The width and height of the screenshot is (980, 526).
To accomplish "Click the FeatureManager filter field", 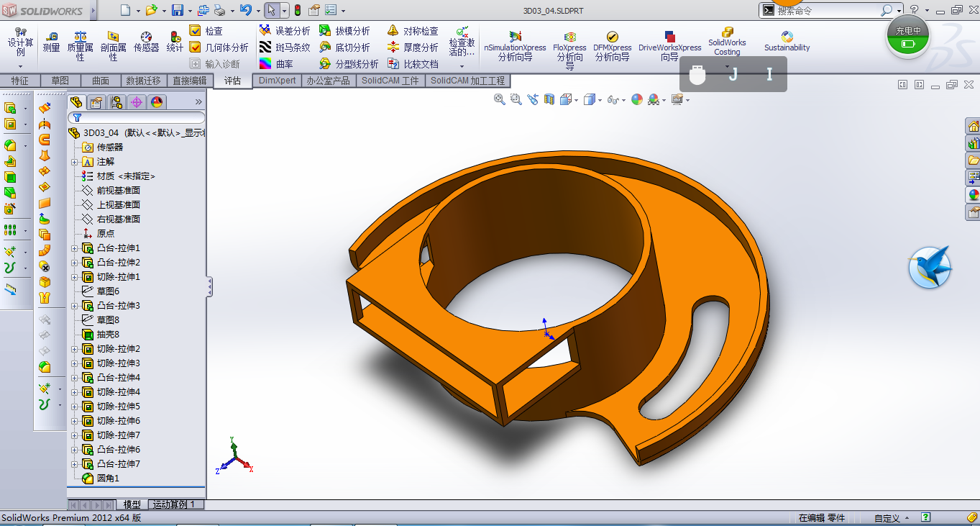I will [137, 117].
